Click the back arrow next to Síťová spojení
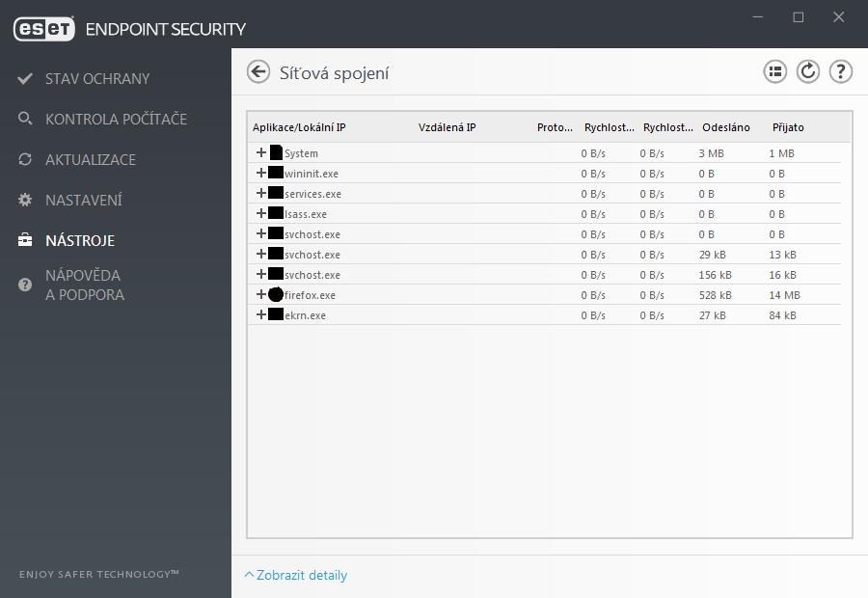 pos(258,72)
